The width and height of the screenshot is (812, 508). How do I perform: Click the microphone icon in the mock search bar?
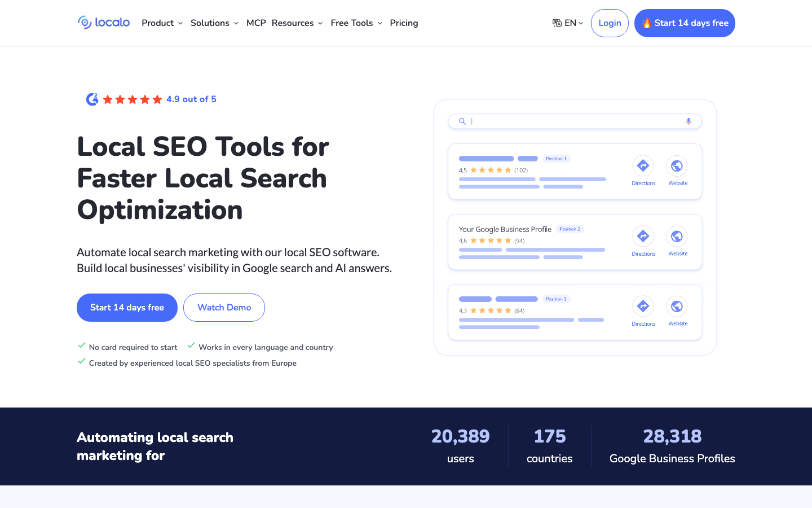coord(689,121)
